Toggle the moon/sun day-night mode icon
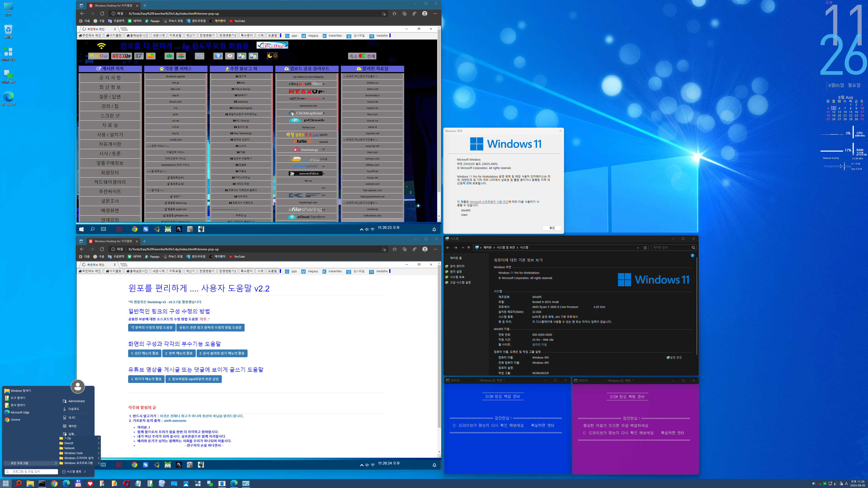The width and height of the screenshot is (868, 488). click(x=272, y=56)
